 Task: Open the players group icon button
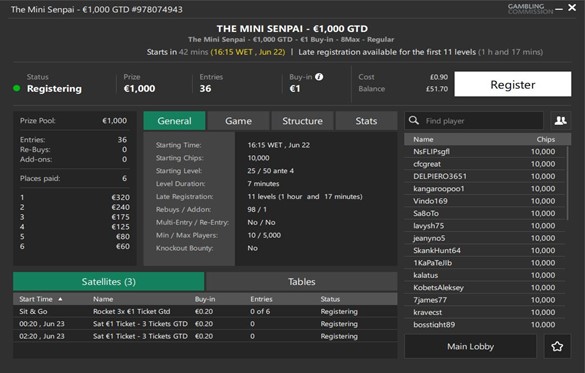pos(560,120)
